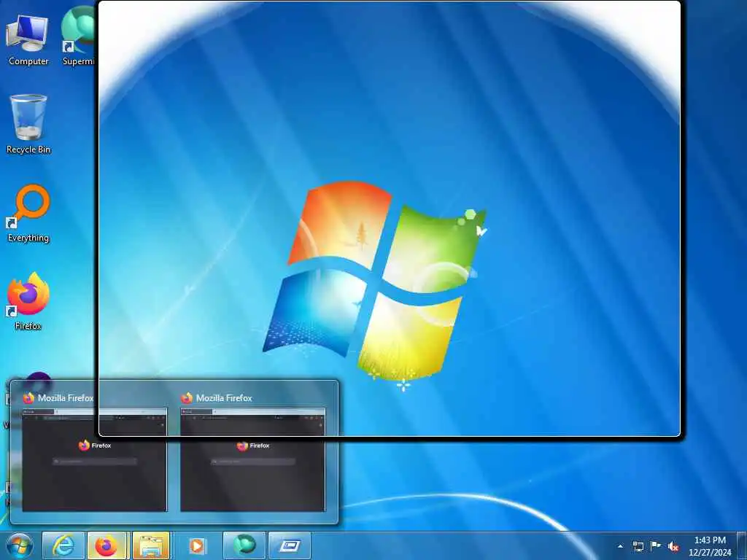Show hidden system tray icons

620,546
